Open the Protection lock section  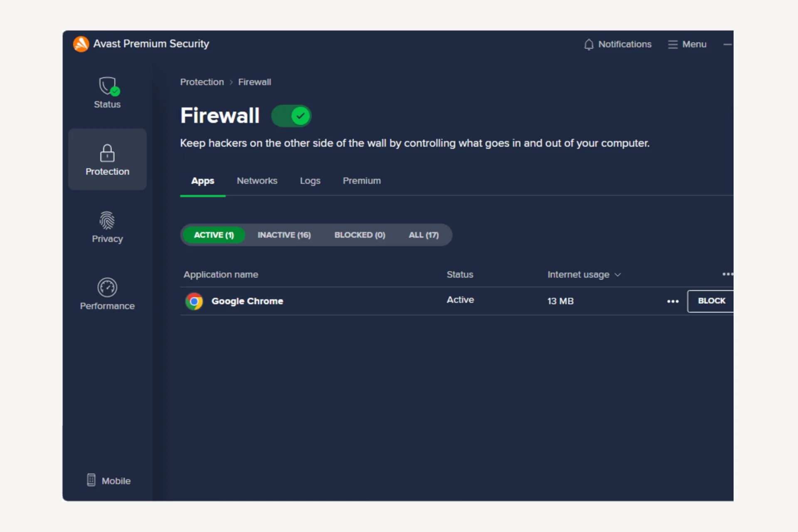107,160
